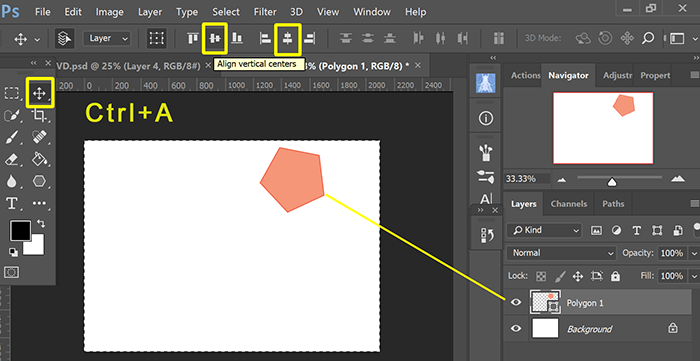
Task: Click the Navigator zoom slider handle
Action: pos(612,182)
